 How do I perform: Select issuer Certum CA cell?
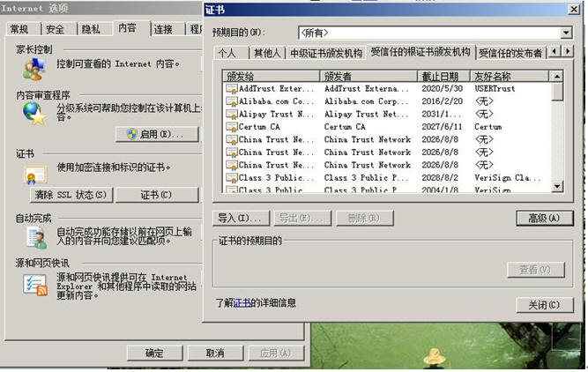coord(345,127)
